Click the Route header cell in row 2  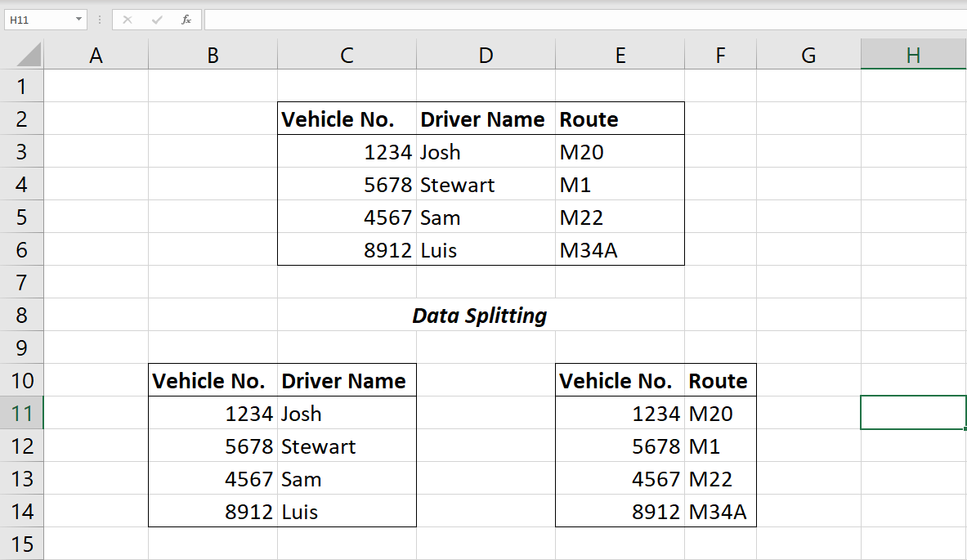coord(620,119)
